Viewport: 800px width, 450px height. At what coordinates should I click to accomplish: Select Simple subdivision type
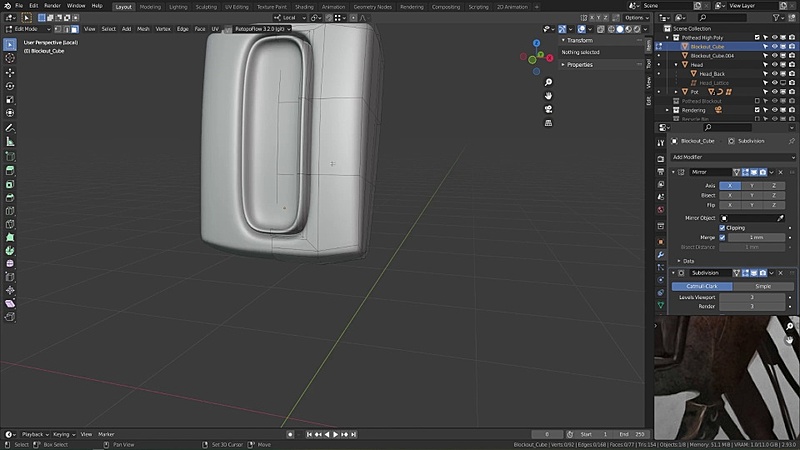point(763,287)
